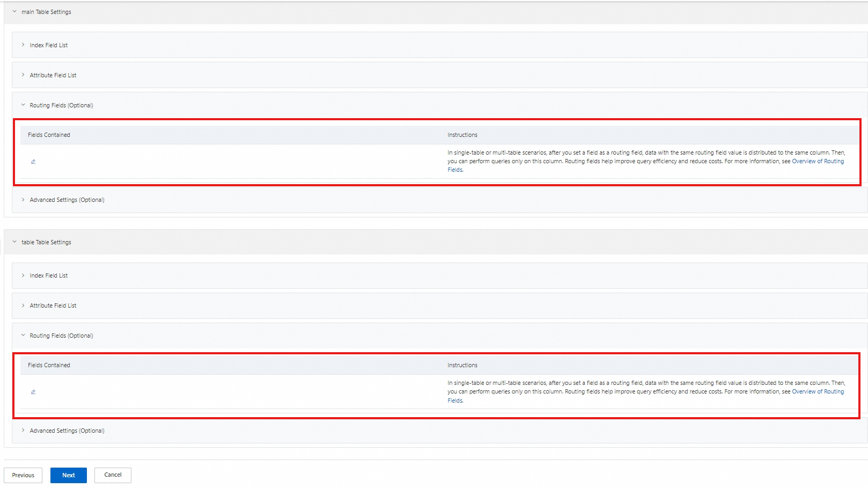Image resolution: width=868 pixels, height=488 pixels.
Task: Edit routing fields in table Table Settings
Action: pyautogui.click(x=33, y=392)
